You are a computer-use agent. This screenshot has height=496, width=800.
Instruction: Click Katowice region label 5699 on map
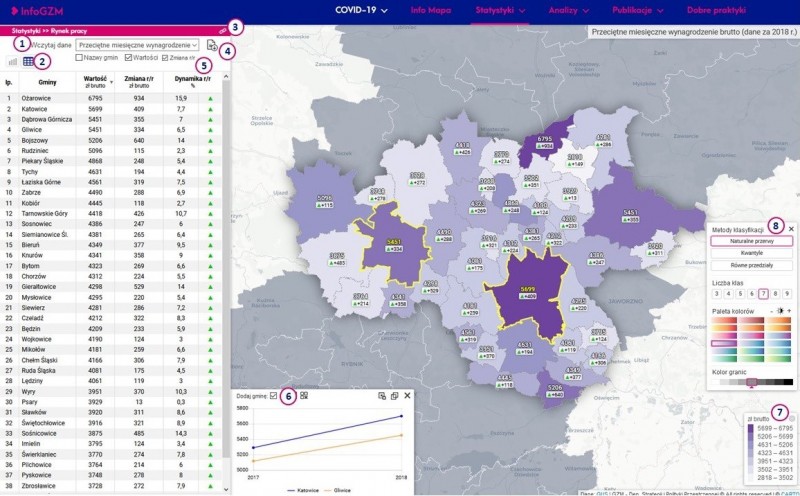pos(528,289)
